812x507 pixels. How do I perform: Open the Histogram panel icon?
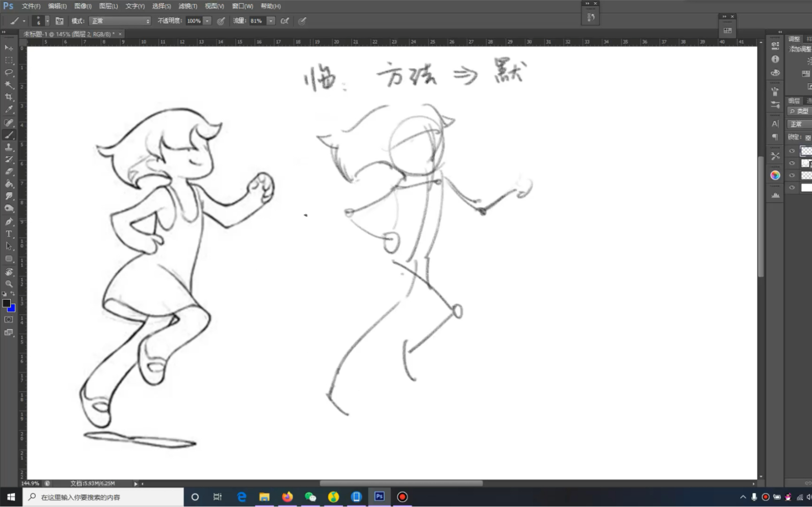[x=775, y=195]
